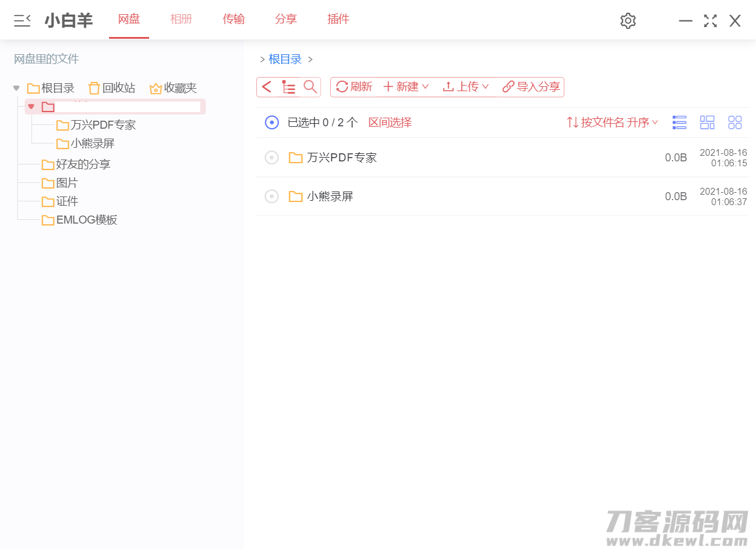Collapse the left sidebar menu icon
The width and height of the screenshot is (756, 550).
pos(22,20)
